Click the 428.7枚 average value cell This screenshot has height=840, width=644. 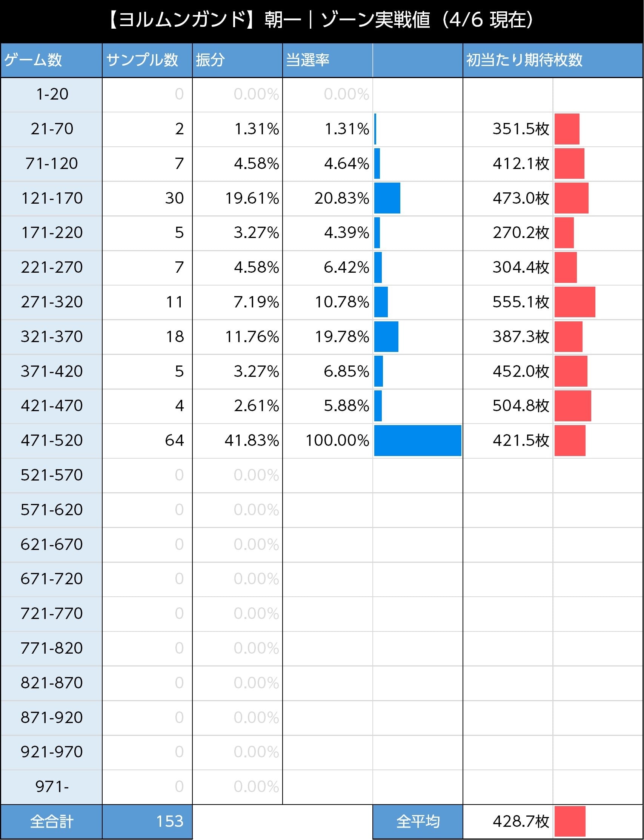tap(521, 821)
